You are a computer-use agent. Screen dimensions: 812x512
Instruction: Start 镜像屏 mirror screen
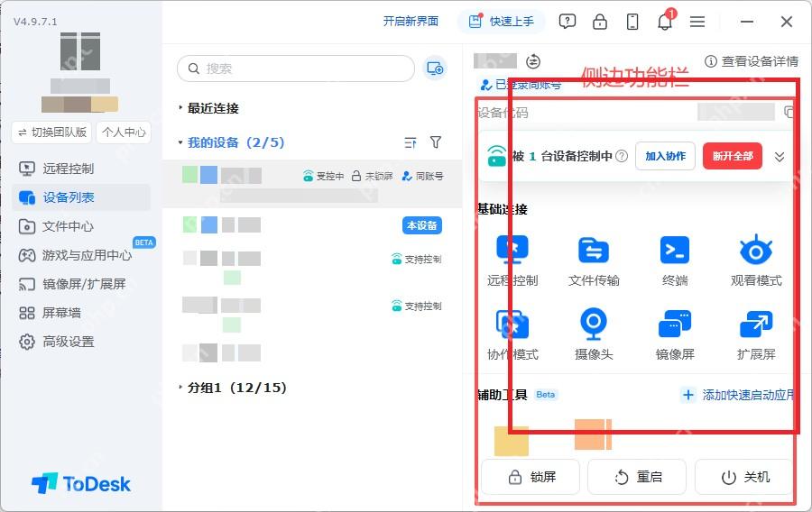[x=675, y=335]
